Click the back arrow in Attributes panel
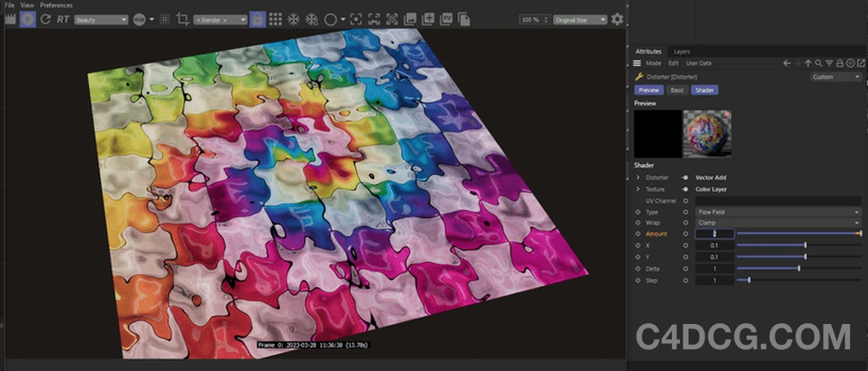The image size is (868, 371). (x=787, y=64)
